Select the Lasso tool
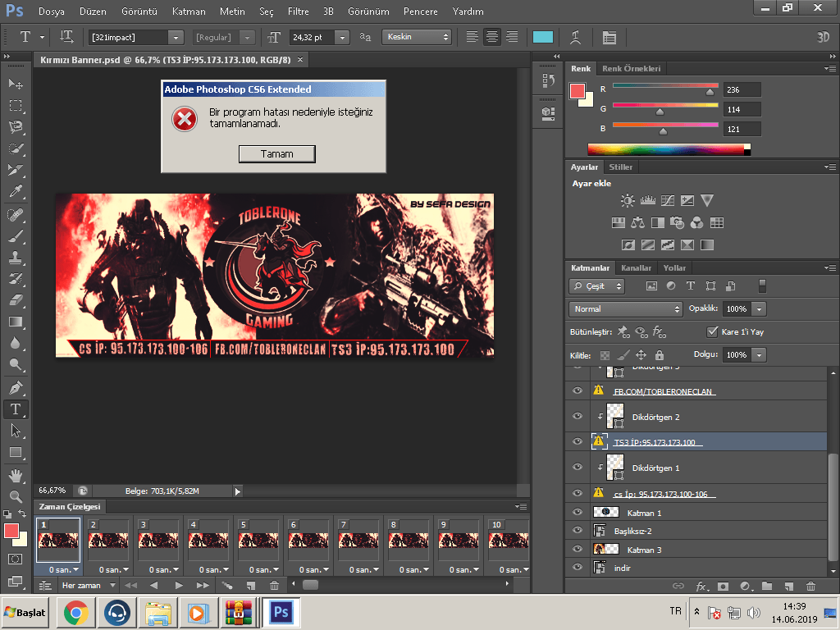 [x=16, y=127]
